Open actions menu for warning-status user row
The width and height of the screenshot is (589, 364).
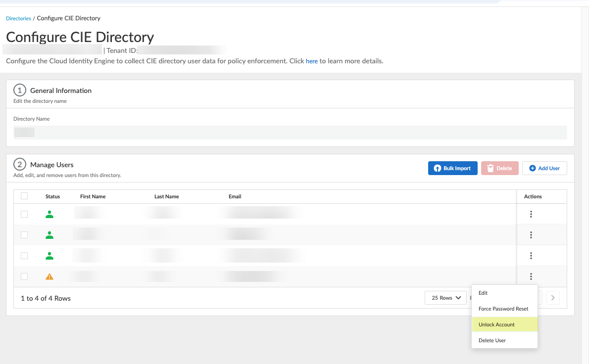click(x=531, y=276)
